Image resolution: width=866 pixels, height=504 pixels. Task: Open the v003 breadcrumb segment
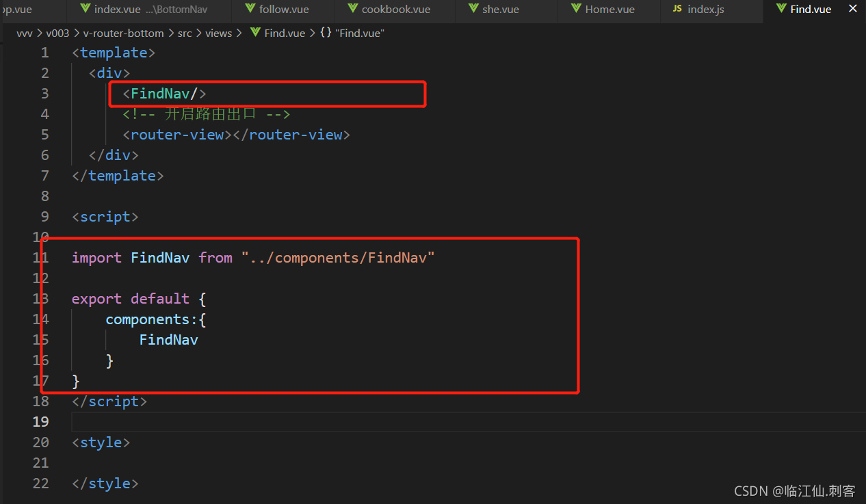58,33
